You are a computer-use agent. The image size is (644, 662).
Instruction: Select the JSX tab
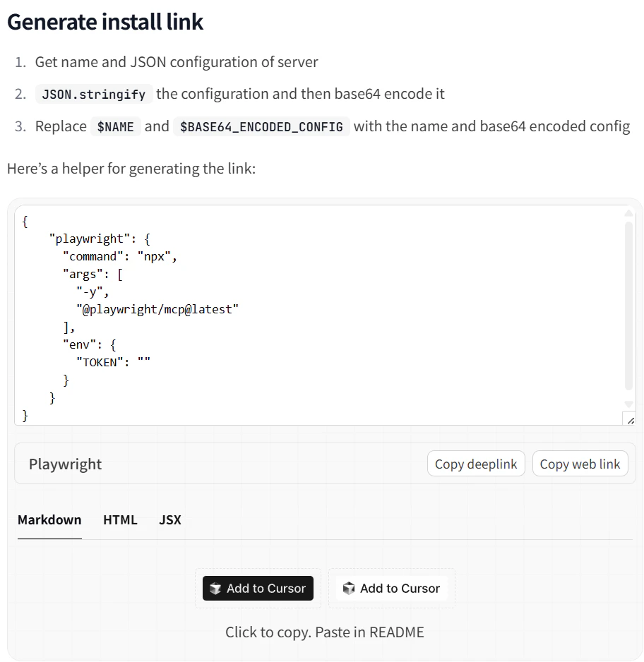[170, 519]
